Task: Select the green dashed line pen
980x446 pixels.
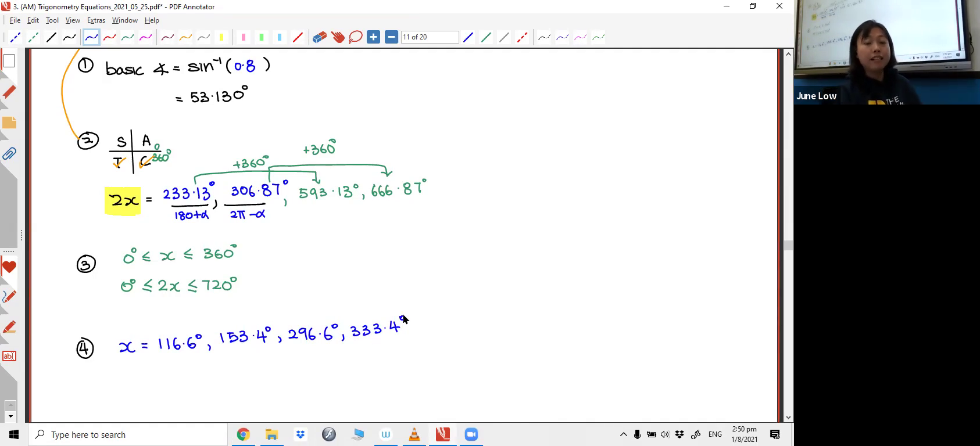Action: point(33,37)
